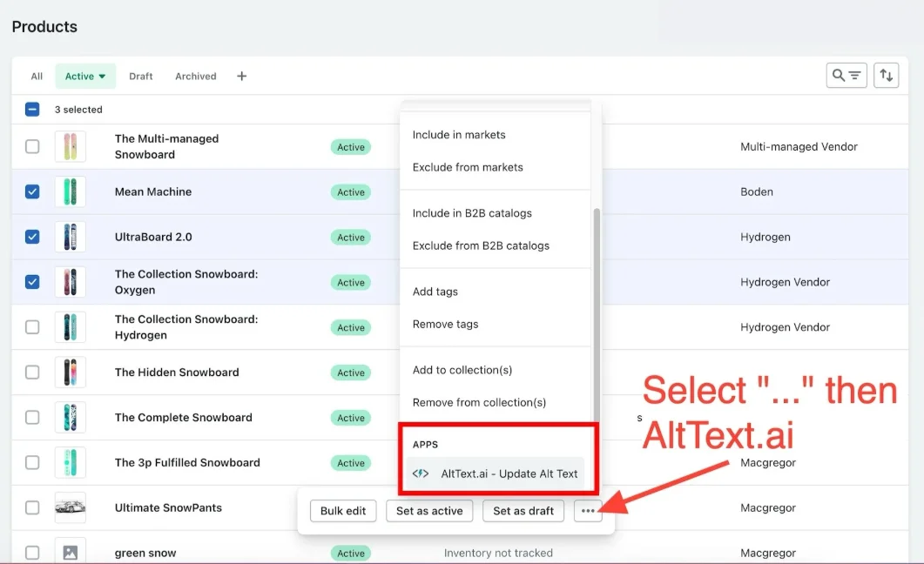924x564 pixels.
Task: Set selected products as active
Action: point(429,511)
